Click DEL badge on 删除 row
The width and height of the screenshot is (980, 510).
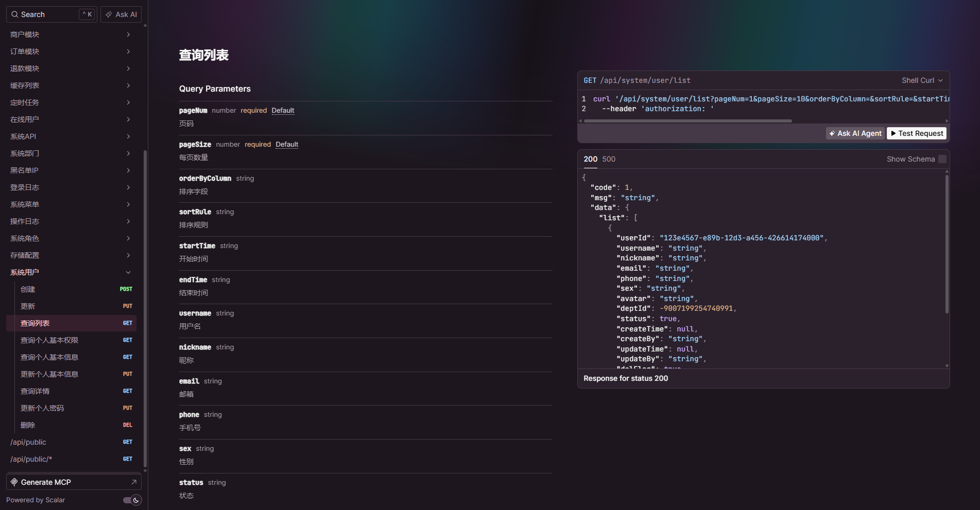click(x=128, y=425)
